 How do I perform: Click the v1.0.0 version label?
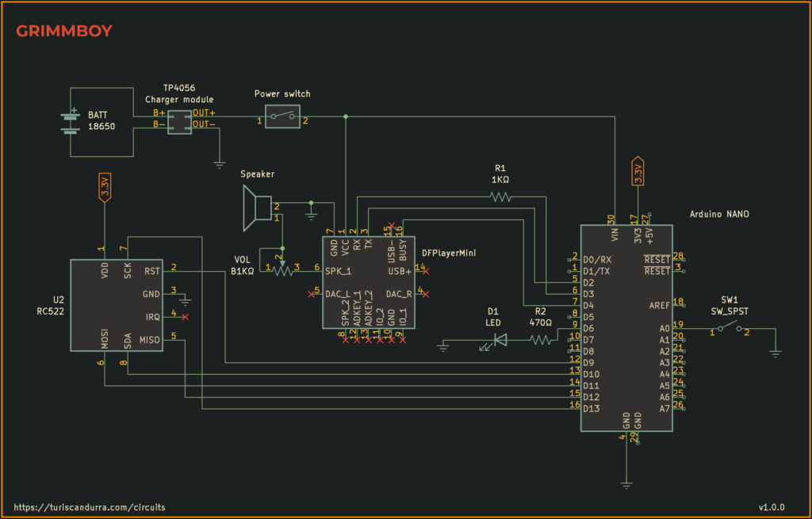[x=772, y=507]
